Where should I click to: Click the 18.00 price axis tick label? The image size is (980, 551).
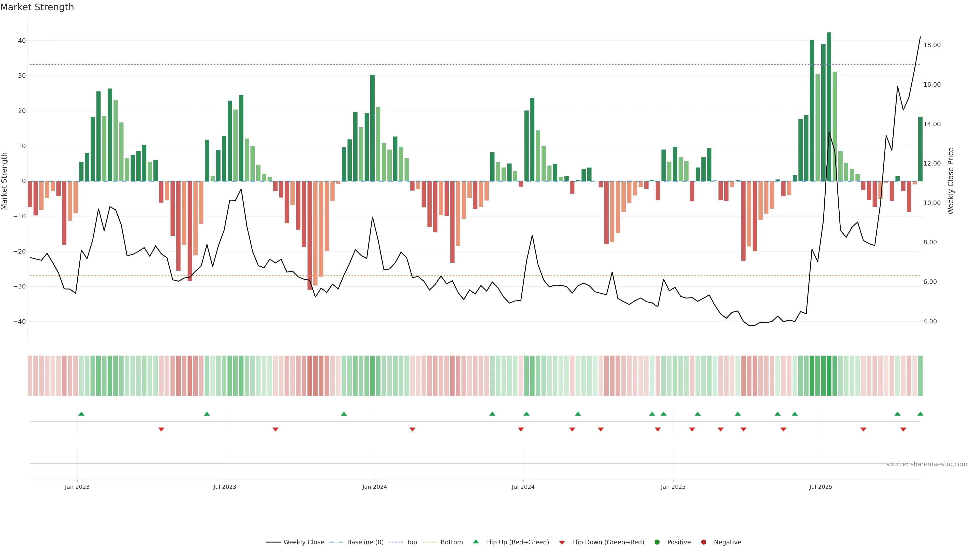[932, 45]
